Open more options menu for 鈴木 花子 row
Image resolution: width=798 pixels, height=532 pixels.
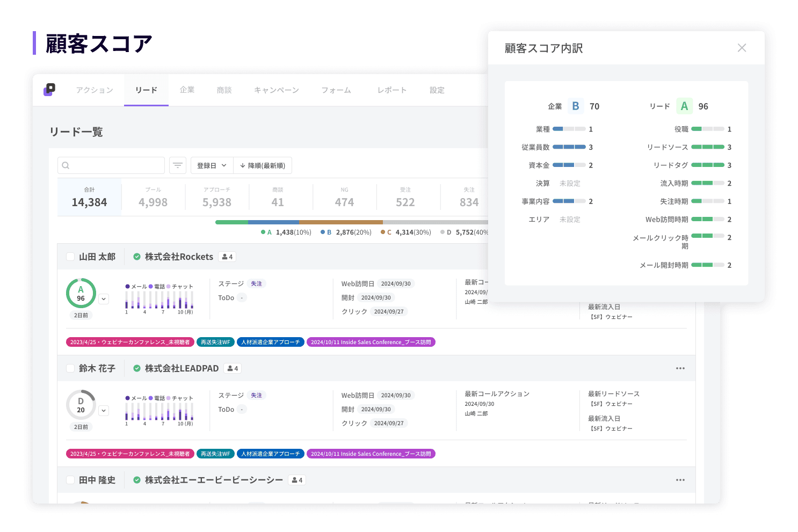680,368
